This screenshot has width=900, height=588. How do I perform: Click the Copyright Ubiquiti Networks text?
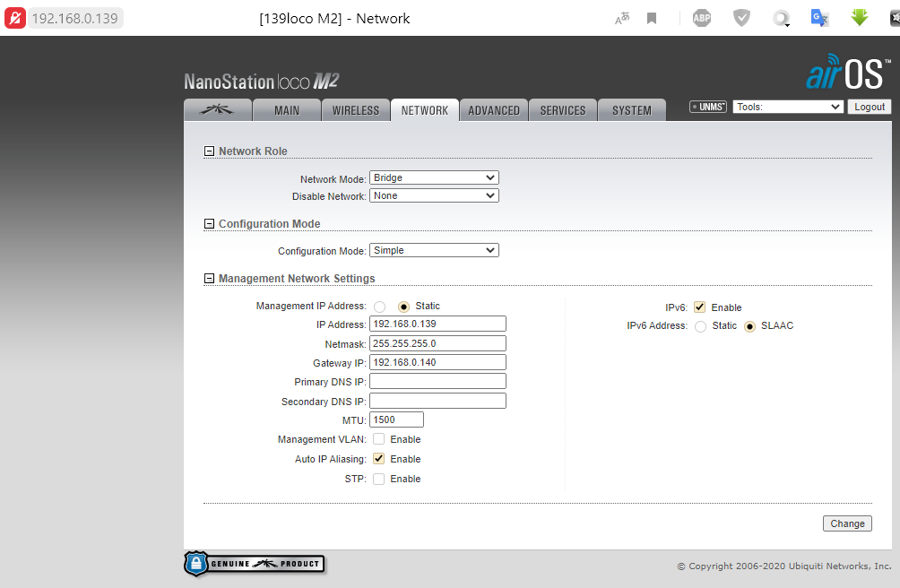(x=784, y=566)
